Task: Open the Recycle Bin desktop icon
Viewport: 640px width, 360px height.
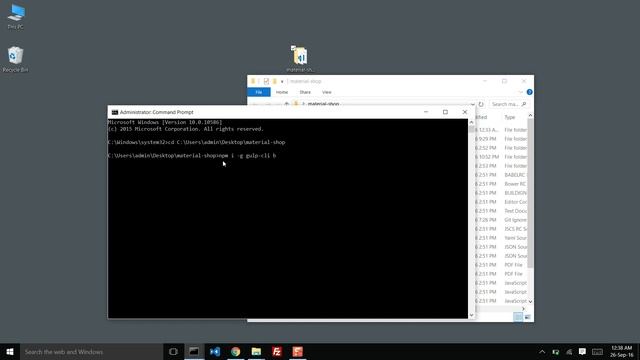Action: click(x=16, y=59)
